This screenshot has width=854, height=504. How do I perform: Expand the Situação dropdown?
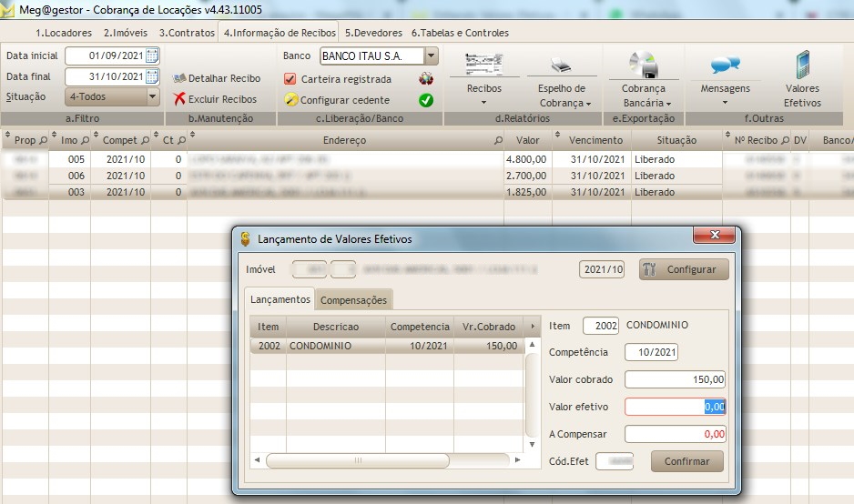[x=152, y=96]
